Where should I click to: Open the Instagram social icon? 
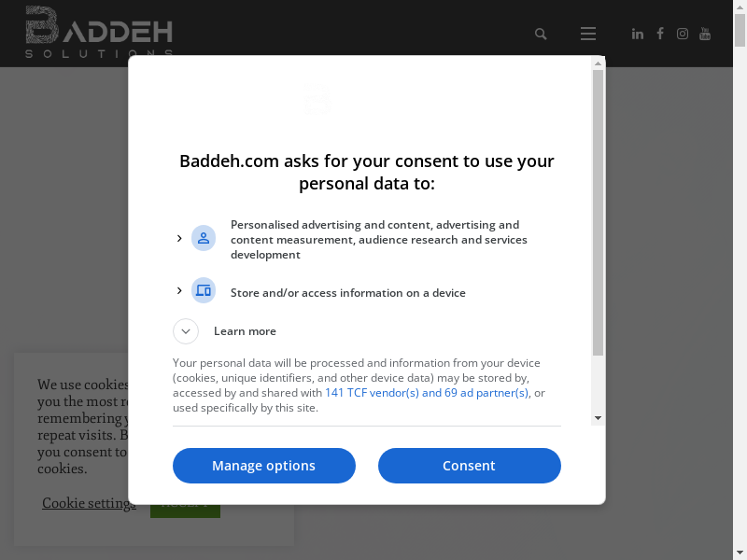pos(683,34)
